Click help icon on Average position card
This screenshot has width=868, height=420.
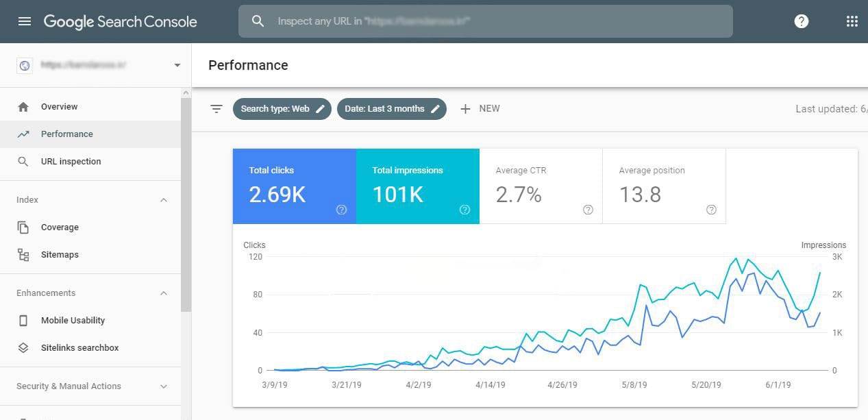point(711,210)
